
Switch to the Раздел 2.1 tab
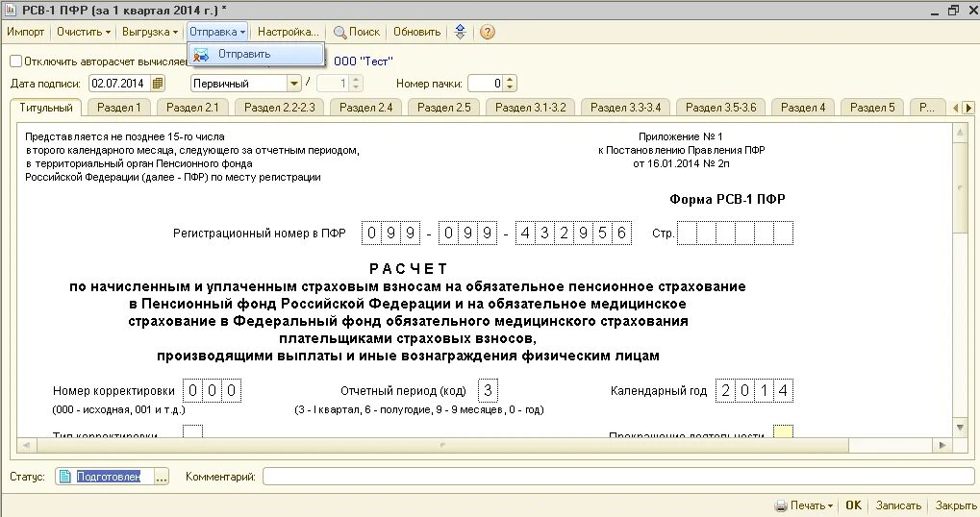pos(192,108)
